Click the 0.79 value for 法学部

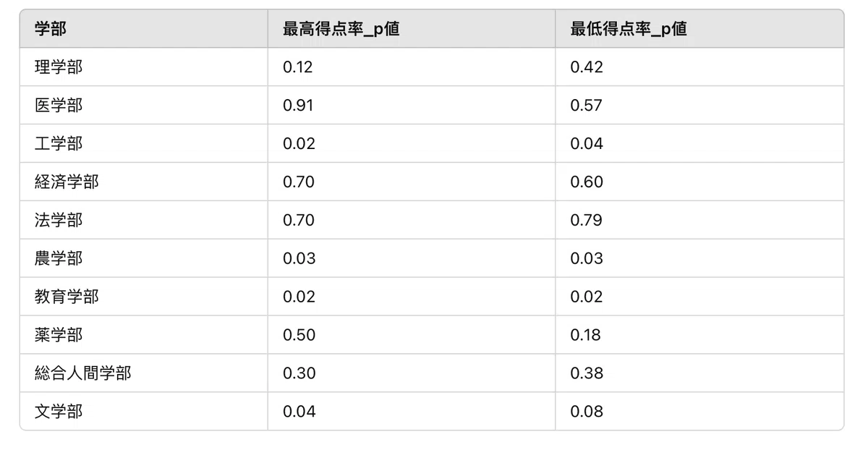[586, 221]
